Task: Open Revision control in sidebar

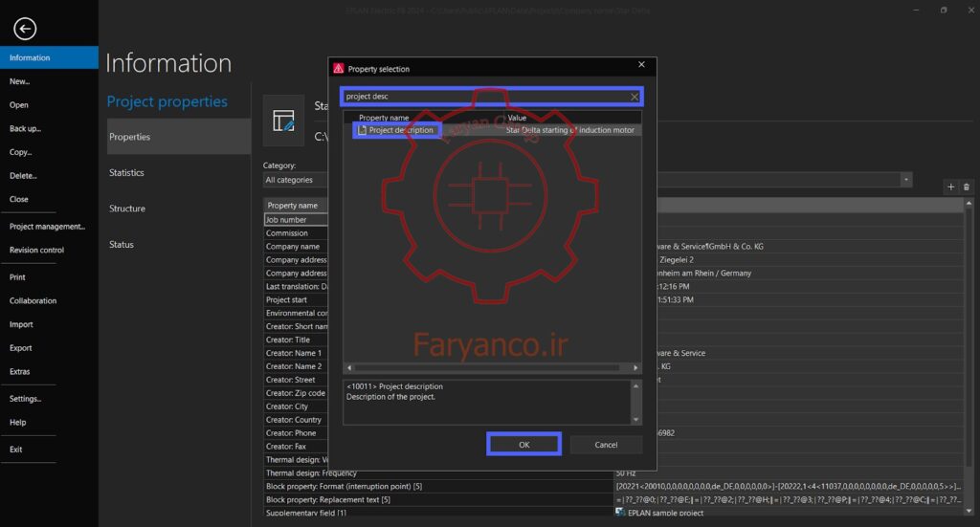Action: click(x=37, y=250)
